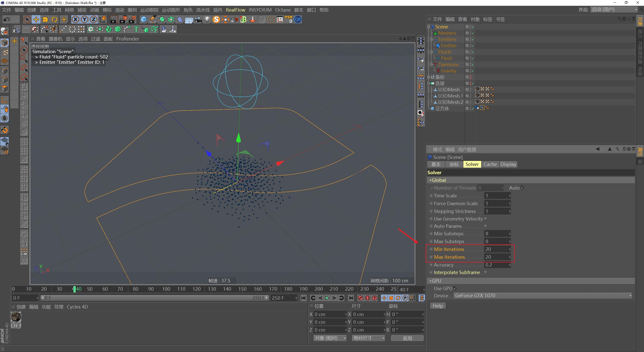
Task: Select the Rotate tool icon
Action: 54,19
